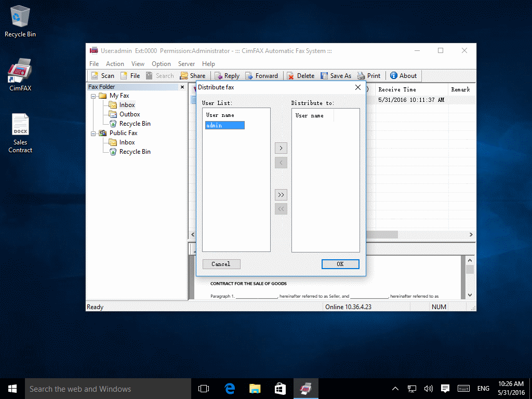The height and width of the screenshot is (399, 532).
Task: Open the Windows Store taskbar icon
Action: pos(280,389)
